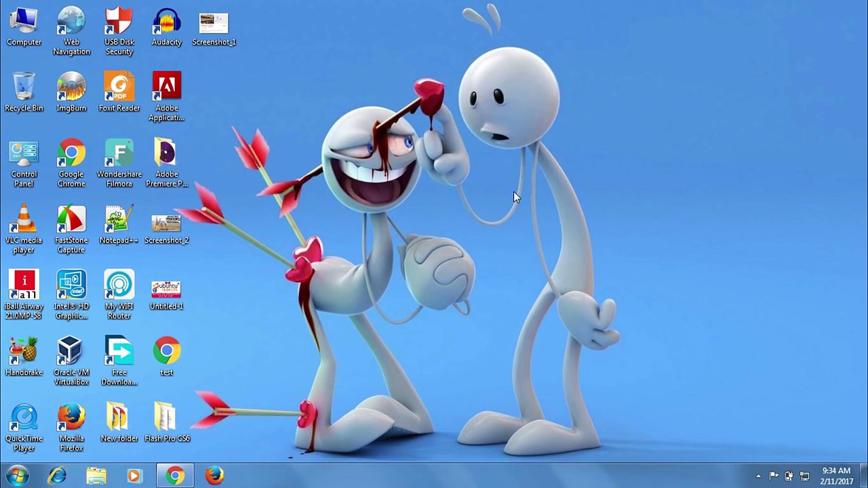
Task: Click the Notepad++ desktop icon
Action: pos(119,224)
